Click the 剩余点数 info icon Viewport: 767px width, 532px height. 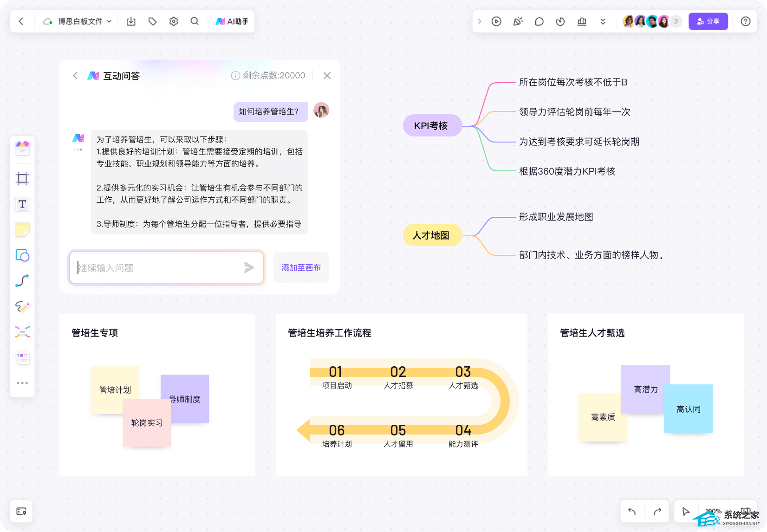point(235,76)
